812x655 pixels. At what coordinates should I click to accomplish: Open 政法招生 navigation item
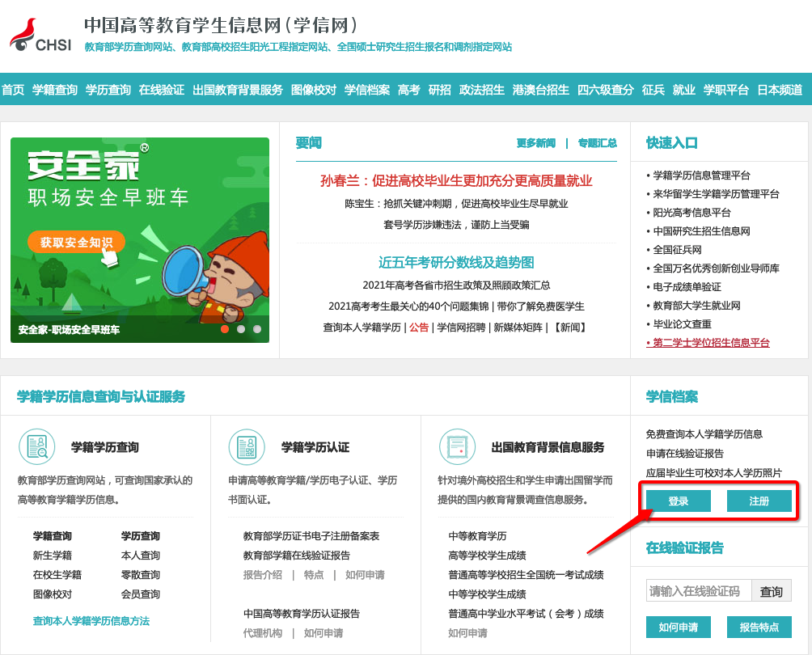(x=481, y=90)
